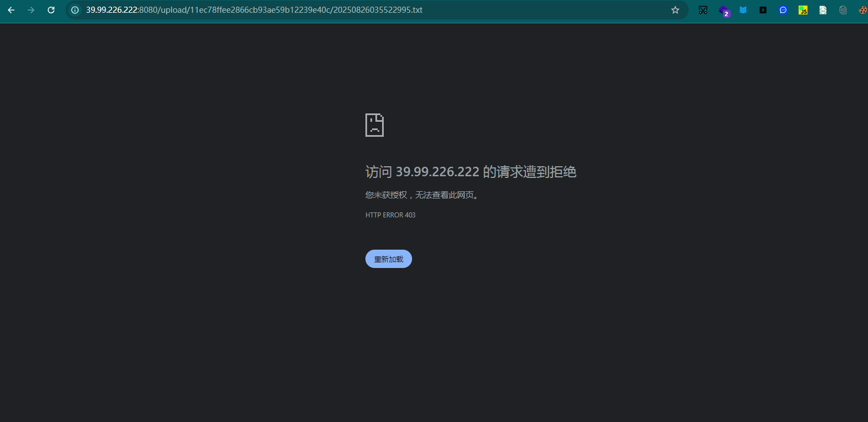Click the sad page error icon
Viewport: 868px width, 422px height.
[375, 125]
